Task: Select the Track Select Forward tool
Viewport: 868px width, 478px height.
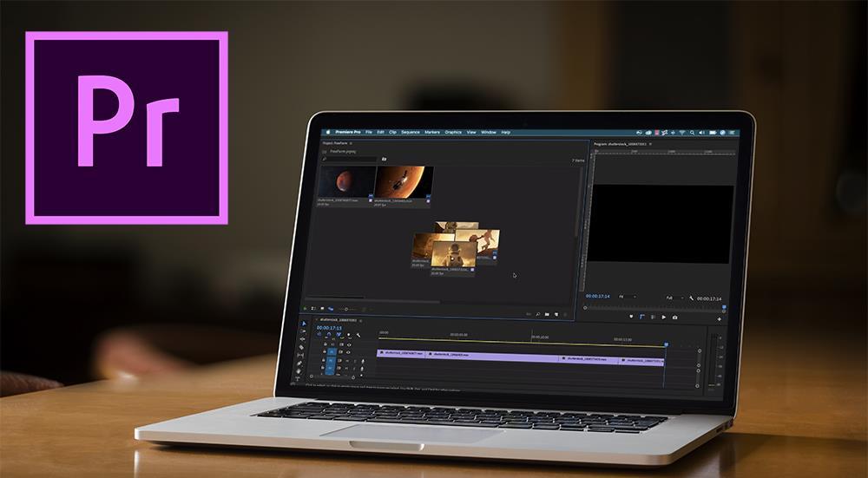Action: [303, 331]
